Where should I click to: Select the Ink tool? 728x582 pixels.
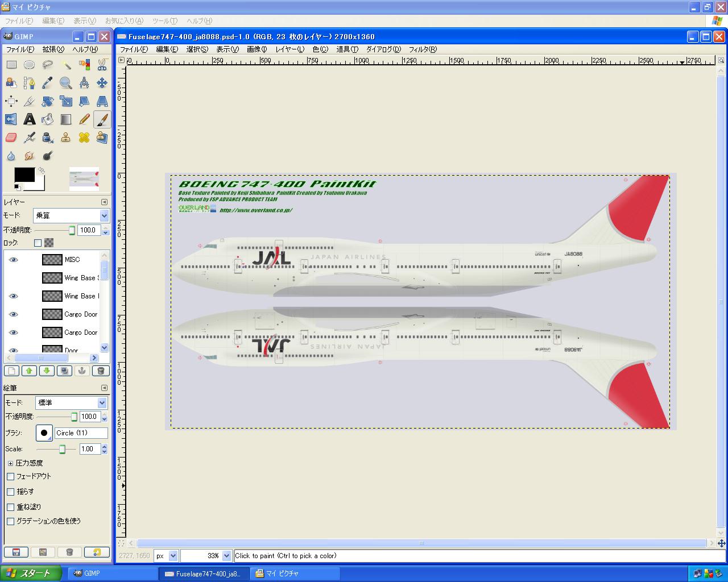coord(47,138)
